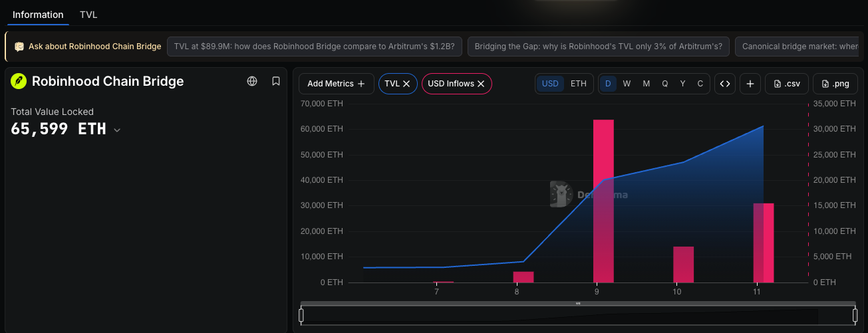The height and width of the screenshot is (333, 868).
Task: Select the 'TVL at $89.9M' suggested question
Action: [315, 47]
